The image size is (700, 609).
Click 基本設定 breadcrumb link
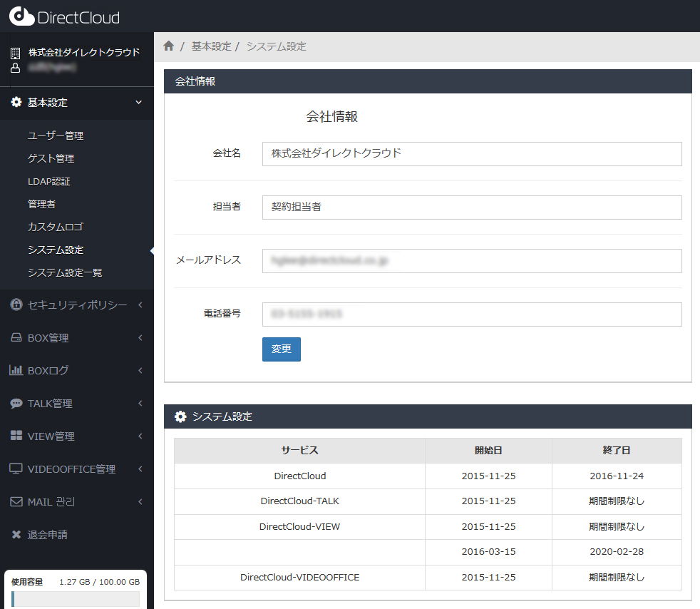212,46
